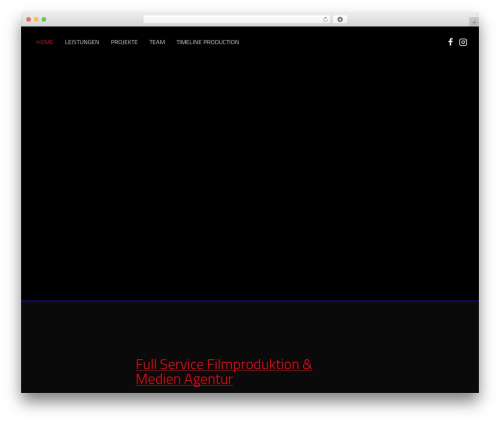Open the LEISTUNGEN menu item
The image size is (500, 423).
point(82,42)
